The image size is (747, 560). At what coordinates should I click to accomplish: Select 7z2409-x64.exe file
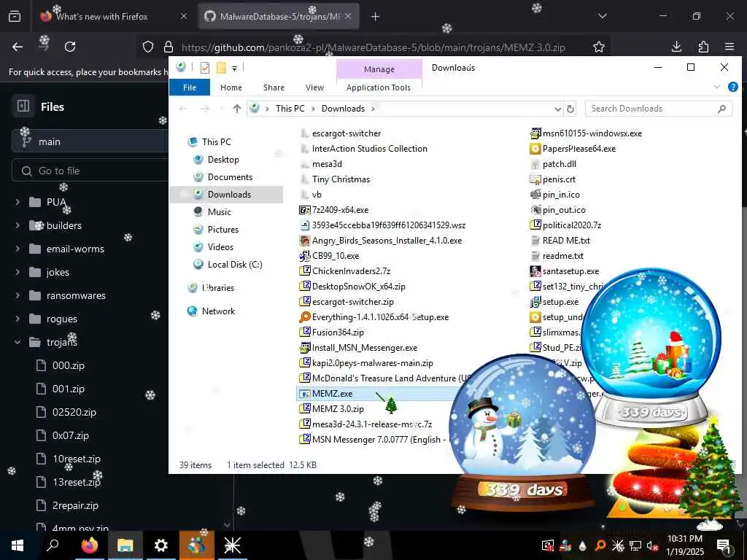coord(340,209)
